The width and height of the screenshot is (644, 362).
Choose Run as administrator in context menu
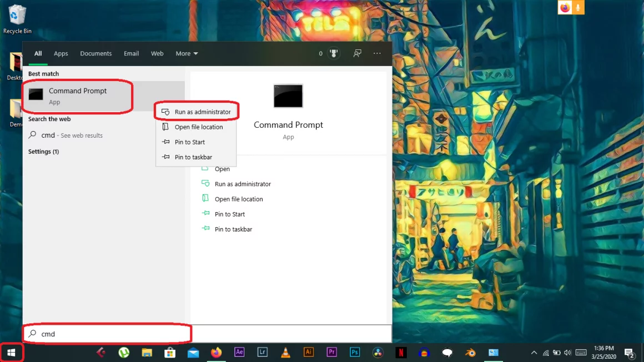196,112
